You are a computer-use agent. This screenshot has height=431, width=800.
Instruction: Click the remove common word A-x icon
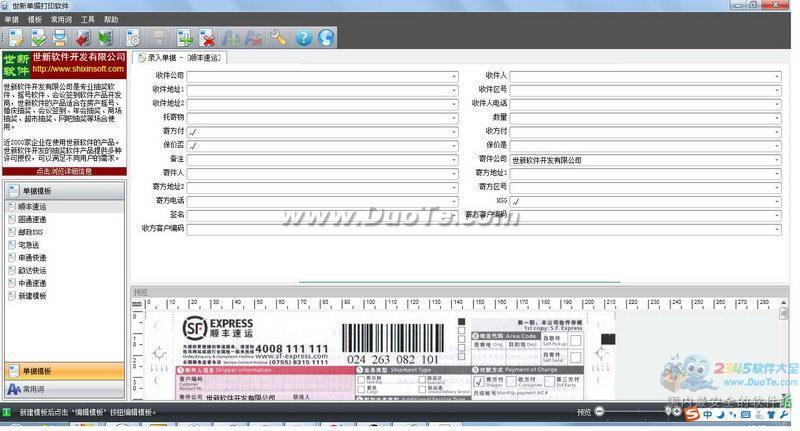point(254,38)
